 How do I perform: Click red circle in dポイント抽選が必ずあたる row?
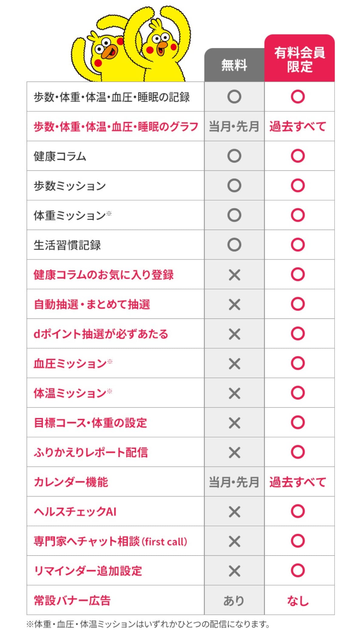click(298, 334)
